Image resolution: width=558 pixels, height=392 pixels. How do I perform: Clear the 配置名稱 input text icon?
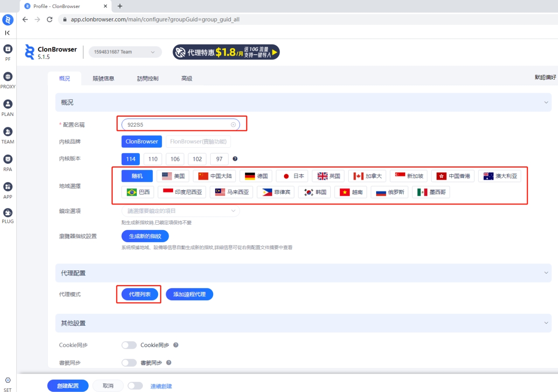[x=233, y=125]
